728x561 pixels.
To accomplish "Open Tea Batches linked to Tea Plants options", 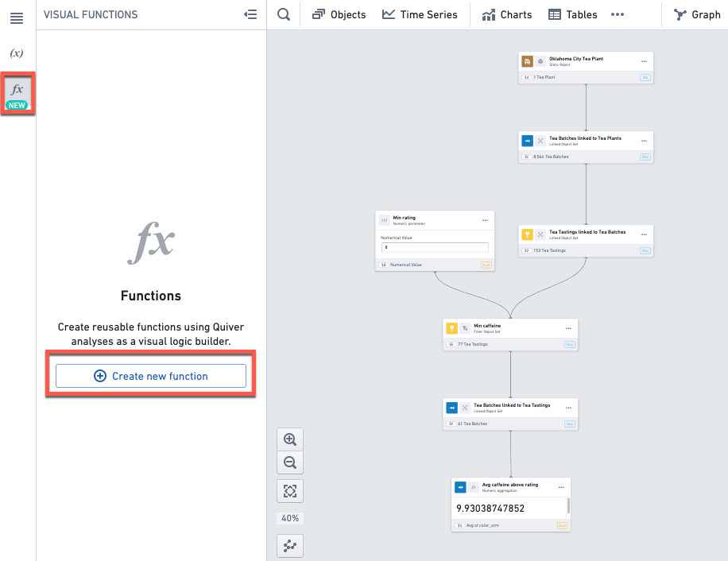I will [x=644, y=141].
